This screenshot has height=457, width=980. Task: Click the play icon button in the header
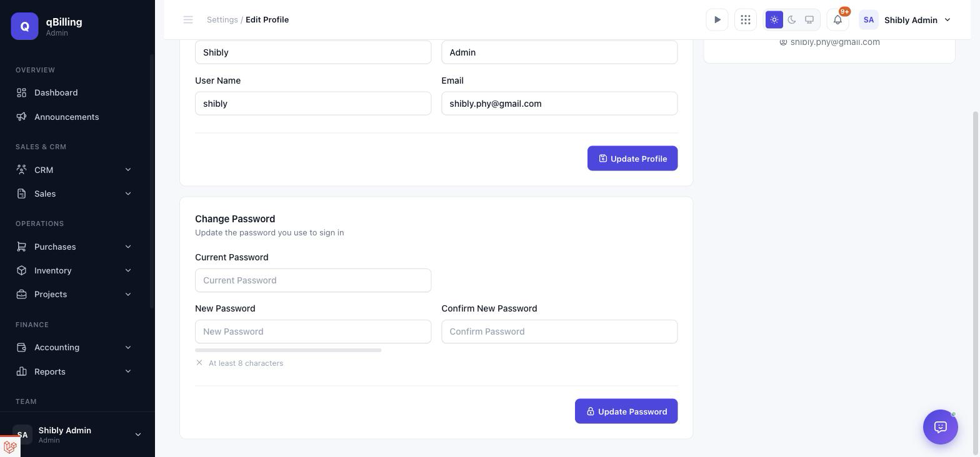(x=717, y=20)
